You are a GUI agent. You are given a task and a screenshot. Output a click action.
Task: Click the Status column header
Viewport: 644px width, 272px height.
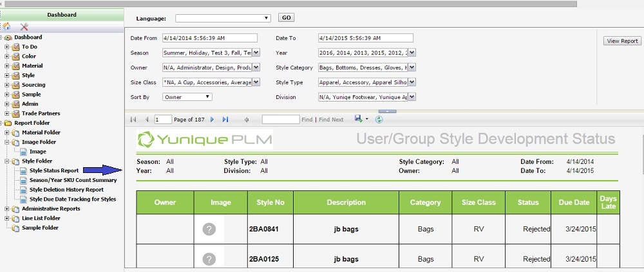(528, 203)
